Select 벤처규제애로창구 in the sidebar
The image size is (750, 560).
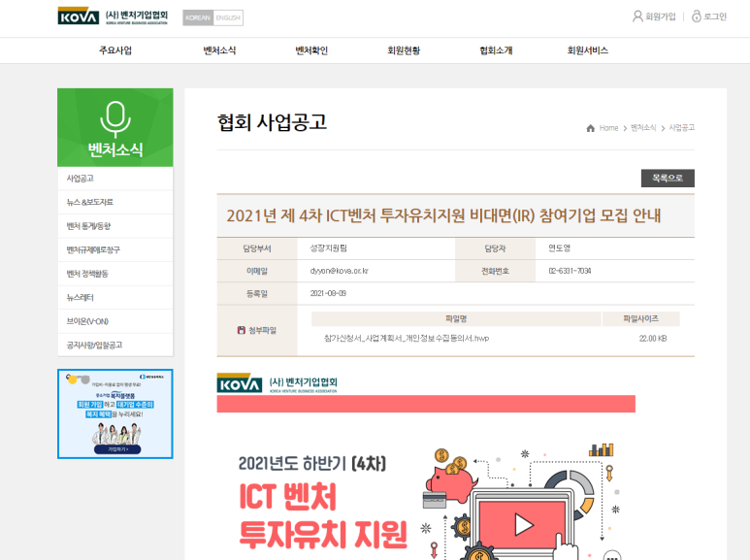coord(115,249)
